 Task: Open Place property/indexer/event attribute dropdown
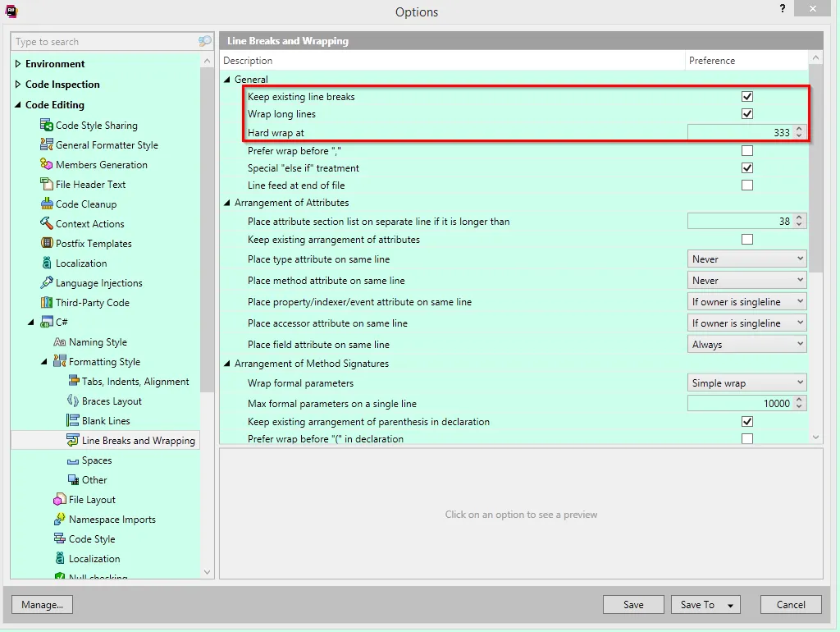coord(746,302)
